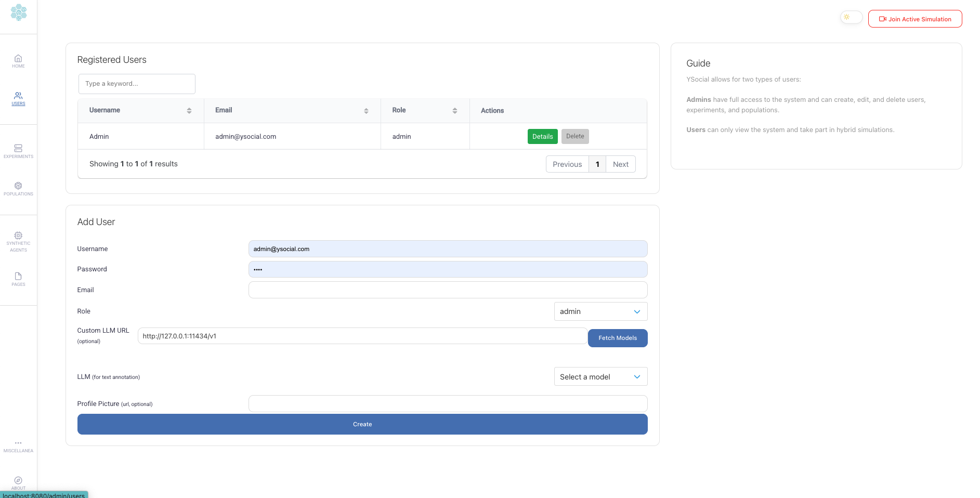Open the Pages sidebar icon
The width and height of the screenshot is (980, 498).
[18, 277]
